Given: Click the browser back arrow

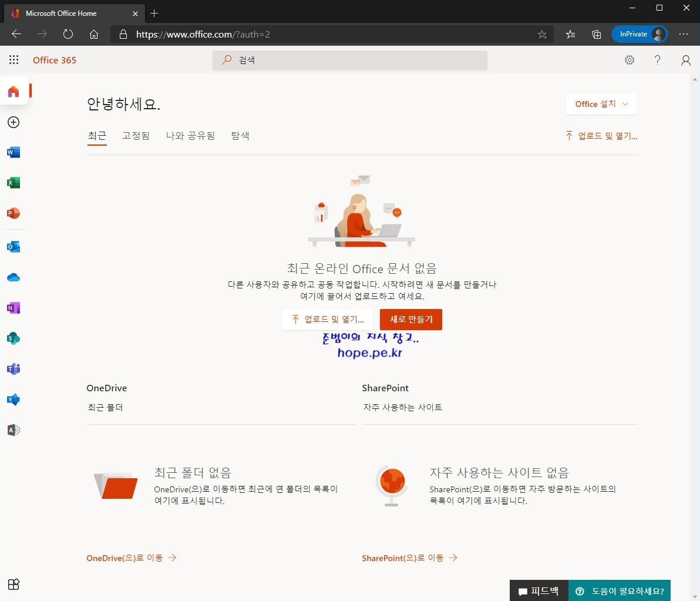Looking at the screenshot, I should tap(16, 34).
